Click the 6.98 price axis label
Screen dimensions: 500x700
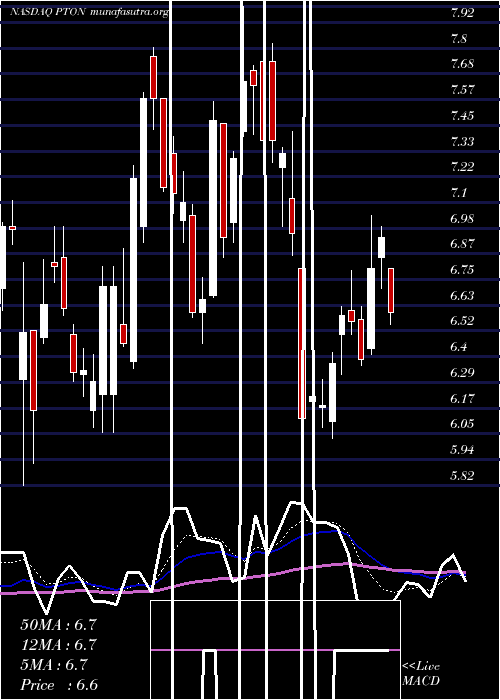click(462, 219)
